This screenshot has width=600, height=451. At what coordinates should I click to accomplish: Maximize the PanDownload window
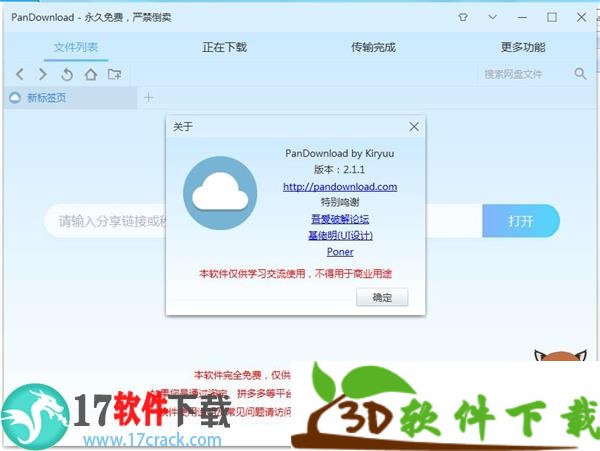pyautogui.click(x=552, y=17)
